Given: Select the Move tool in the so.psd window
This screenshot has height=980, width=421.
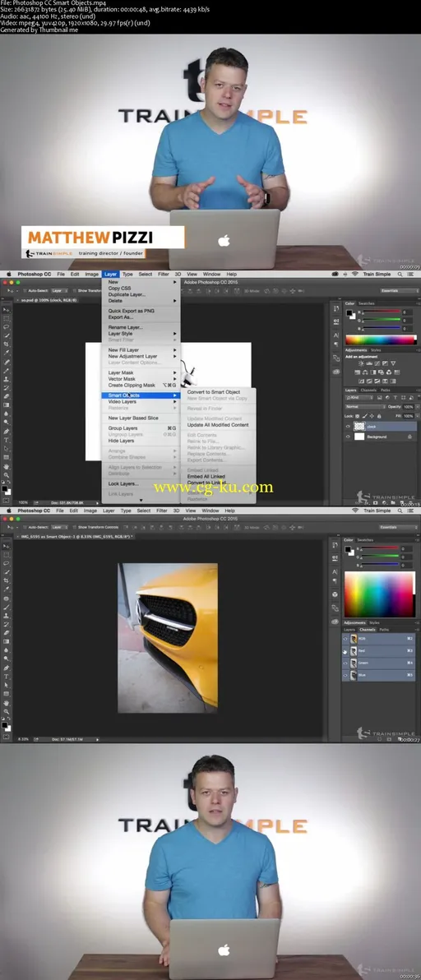Looking at the screenshot, I should point(7,309).
